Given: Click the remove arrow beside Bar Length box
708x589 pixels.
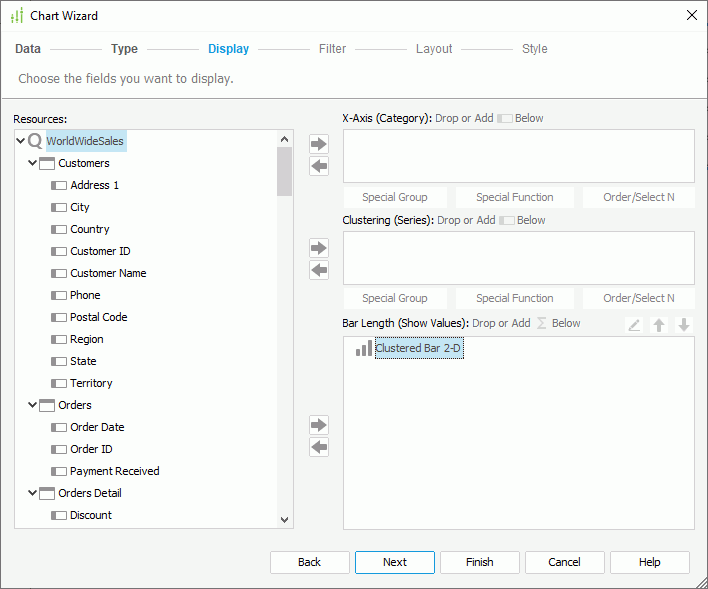Looking at the screenshot, I should pos(319,447).
